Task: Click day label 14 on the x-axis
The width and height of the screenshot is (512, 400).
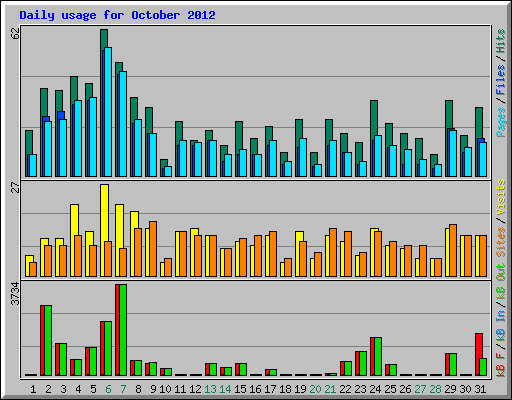Action: tap(225, 389)
